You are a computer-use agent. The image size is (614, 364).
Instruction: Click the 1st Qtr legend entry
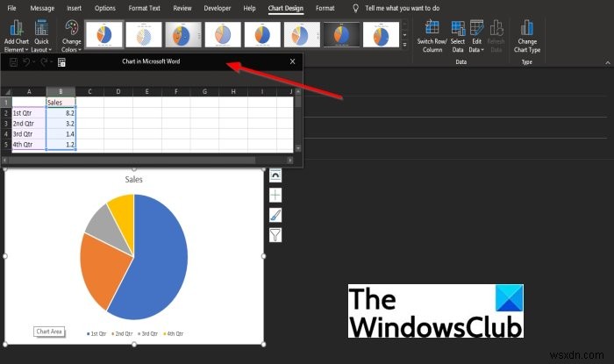(x=96, y=333)
